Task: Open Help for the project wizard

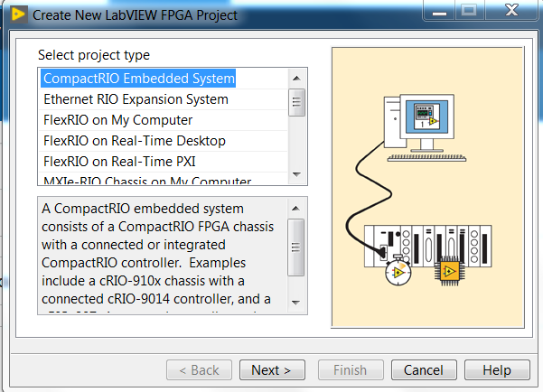Action: (x=497, y=370)
